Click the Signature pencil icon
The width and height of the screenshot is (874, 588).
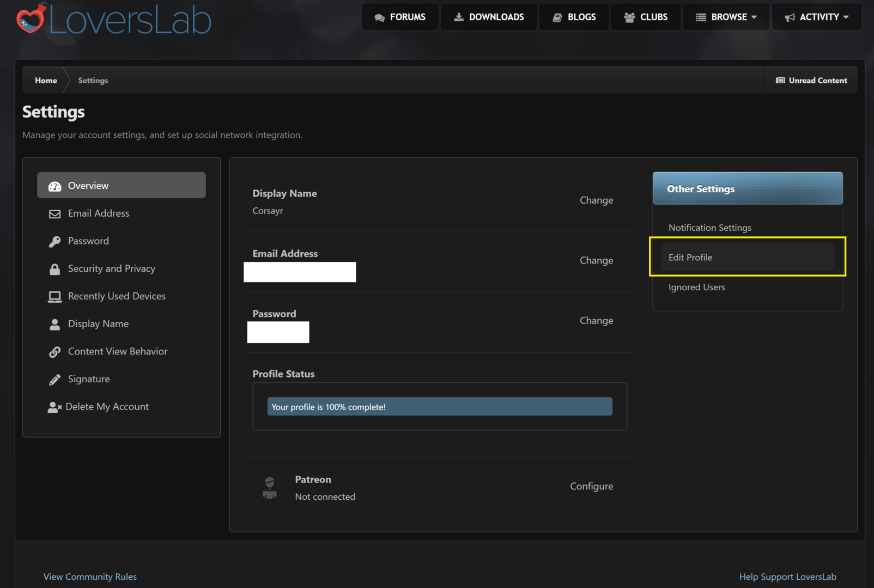(55, 379)
